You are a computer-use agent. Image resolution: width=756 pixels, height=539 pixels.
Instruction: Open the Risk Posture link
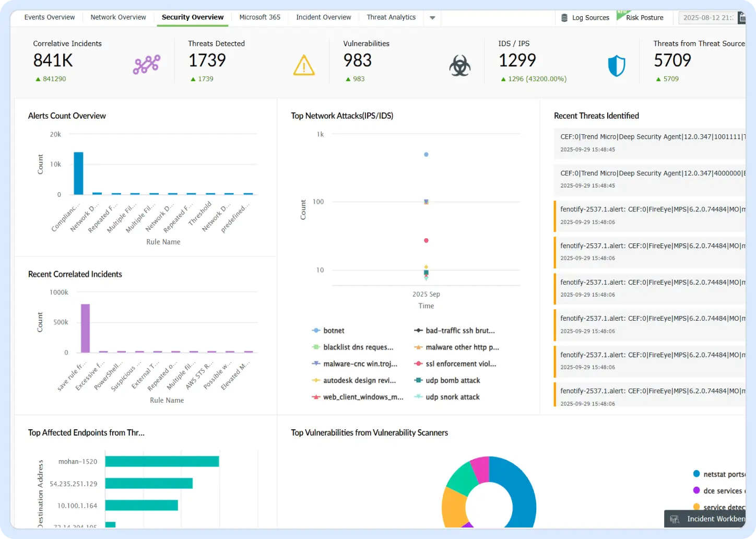click(x=645, y=18)
